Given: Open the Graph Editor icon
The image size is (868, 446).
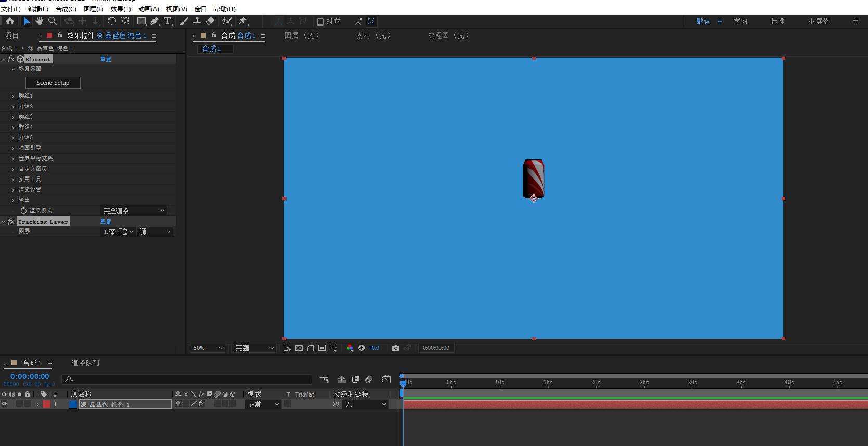Looking at the screenshot, I should [x=386, y=379].
